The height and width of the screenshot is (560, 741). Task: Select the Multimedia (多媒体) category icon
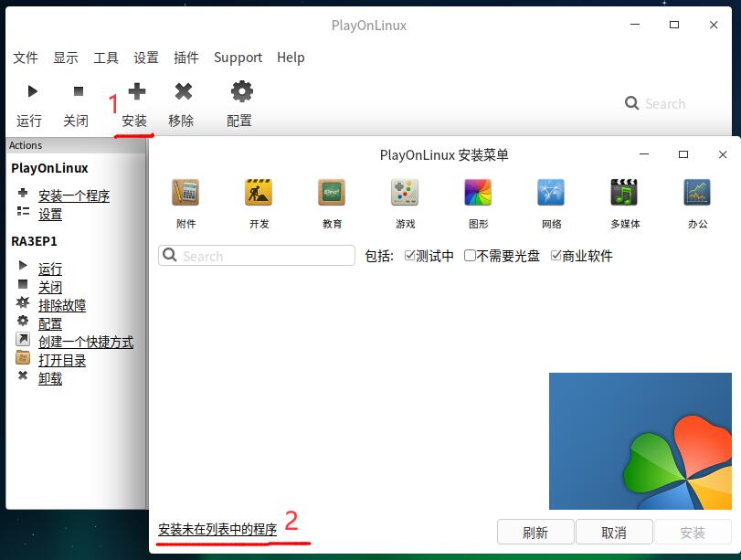624,193
